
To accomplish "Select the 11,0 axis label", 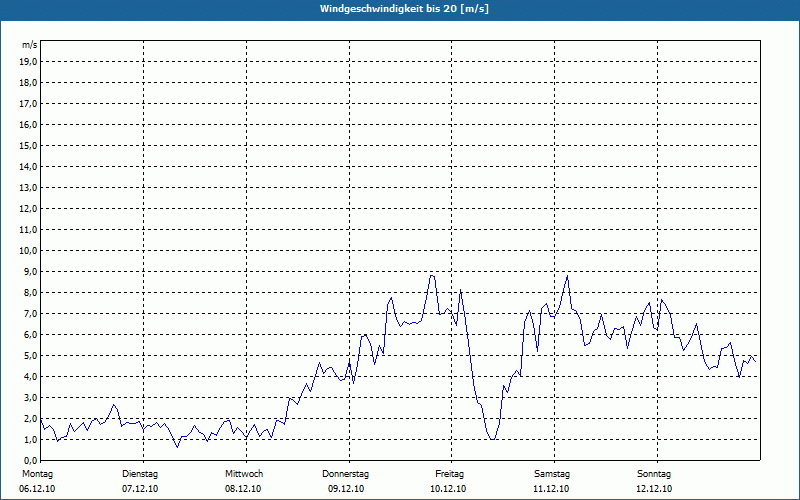I will [28, 230].
